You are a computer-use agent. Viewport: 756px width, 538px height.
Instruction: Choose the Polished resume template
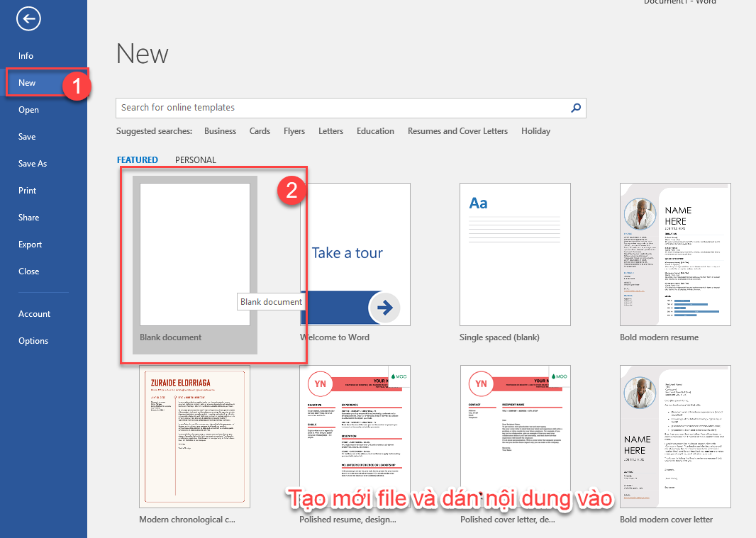pyautogui.click(x=355, y=437)
